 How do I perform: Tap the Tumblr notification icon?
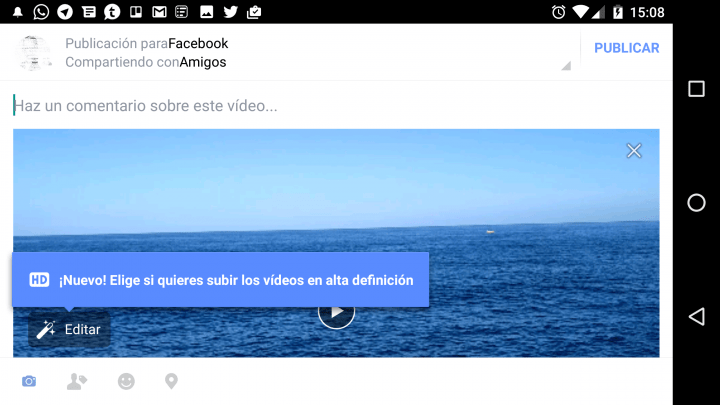pyautogui.click(x=112, y=12)
